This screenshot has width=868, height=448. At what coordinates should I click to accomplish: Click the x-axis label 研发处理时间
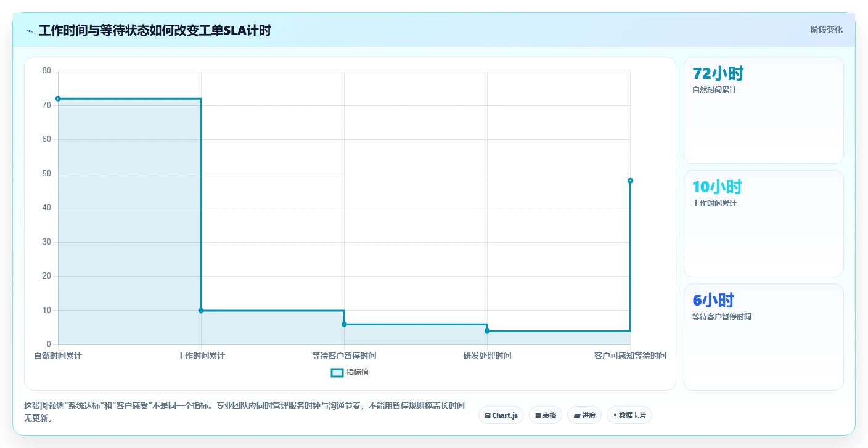point(487,356)
